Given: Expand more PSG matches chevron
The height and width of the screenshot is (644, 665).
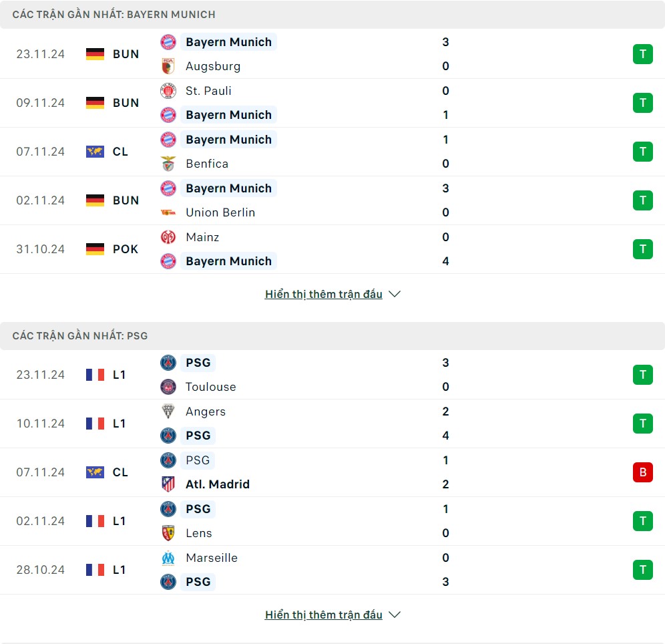Looking at the screenshot, I should coord(395,615).
